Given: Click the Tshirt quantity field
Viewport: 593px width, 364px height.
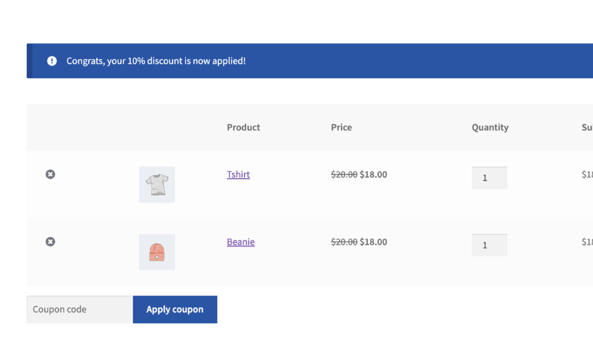Looking at the screenshot, I should (x=489, y=178).
